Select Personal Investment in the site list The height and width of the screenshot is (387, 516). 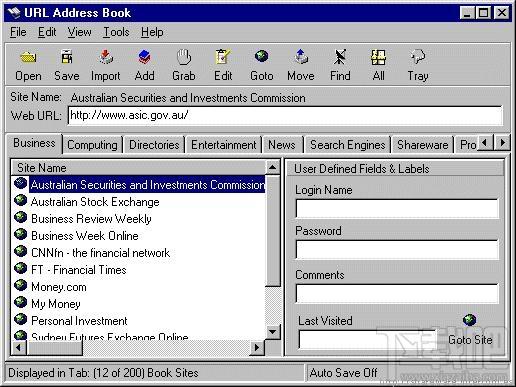click(x=79, y=321)
